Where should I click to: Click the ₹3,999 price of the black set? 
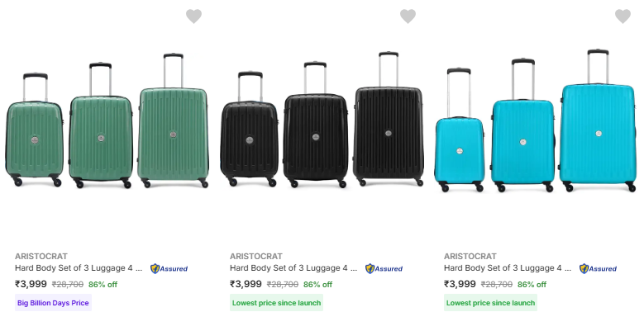(x=246, y=284)
